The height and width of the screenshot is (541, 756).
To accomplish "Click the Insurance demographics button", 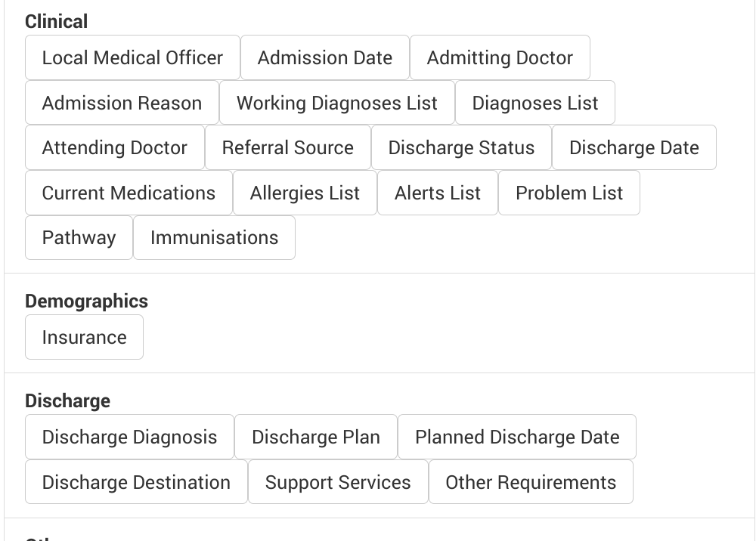I will click(84, 337).
